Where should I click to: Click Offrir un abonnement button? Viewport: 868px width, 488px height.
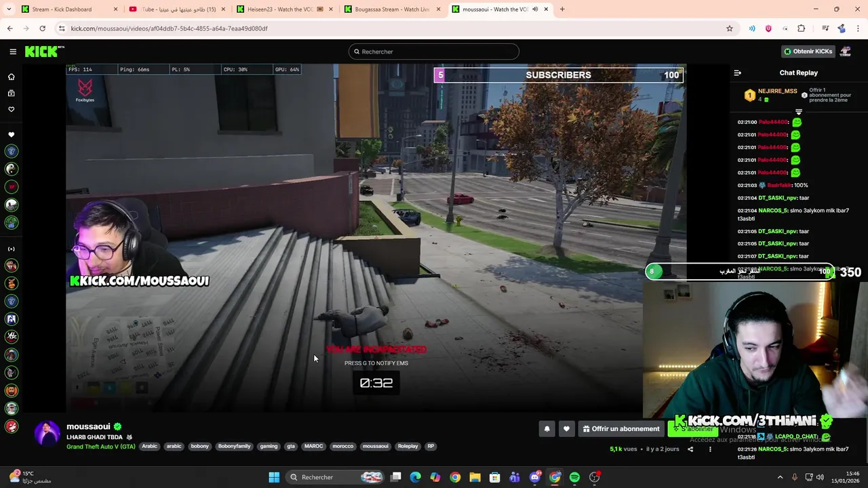pos(621,428)
